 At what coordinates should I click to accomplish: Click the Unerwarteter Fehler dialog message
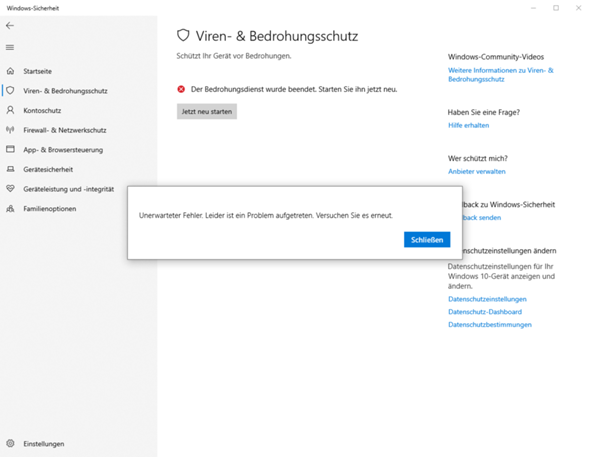[x=266, y=216]
